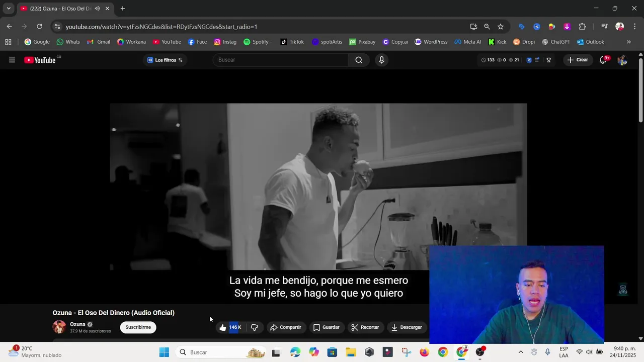Open the Kick bookmark
Image resolution: width=644 pixels, height=362 pixels.
497,42
